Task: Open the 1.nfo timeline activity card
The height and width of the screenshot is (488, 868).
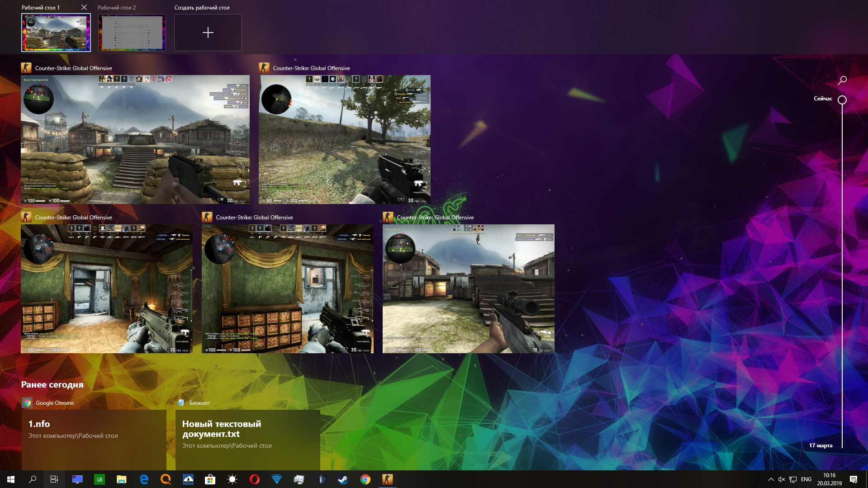Action: click(x=94, y=440)
